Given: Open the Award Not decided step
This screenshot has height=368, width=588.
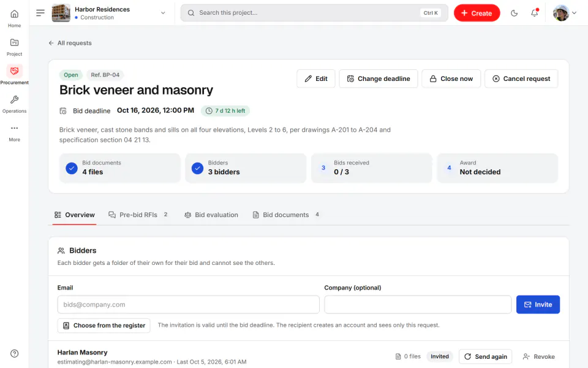Looking at the screenshot, I should coord(497,168).
